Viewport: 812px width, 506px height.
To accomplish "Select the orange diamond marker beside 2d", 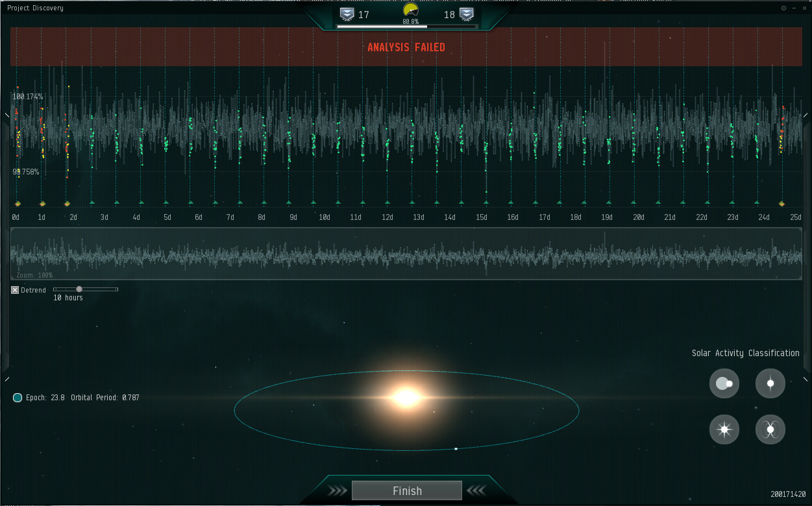I will point(67,204).
